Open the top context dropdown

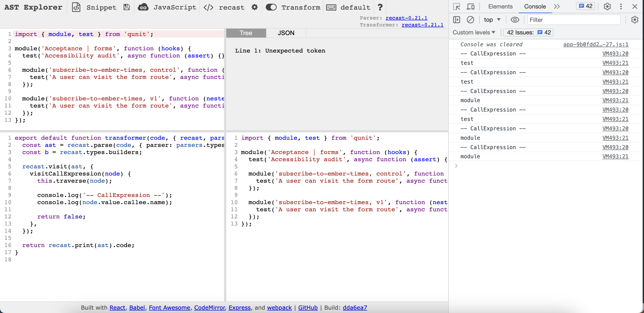(x=492, y=20)
